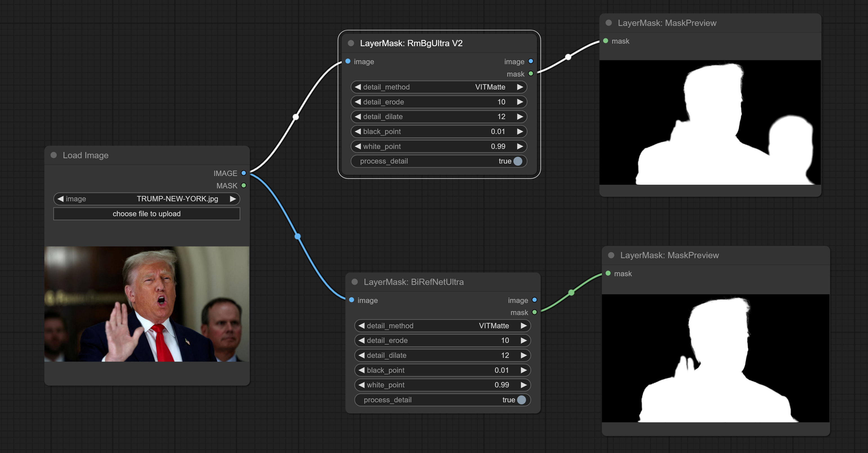This screenshot has height=453, width=868.
Task: Increase detail_erode in RmBgUltra V2 with right arrow
Action: [520, 102]
